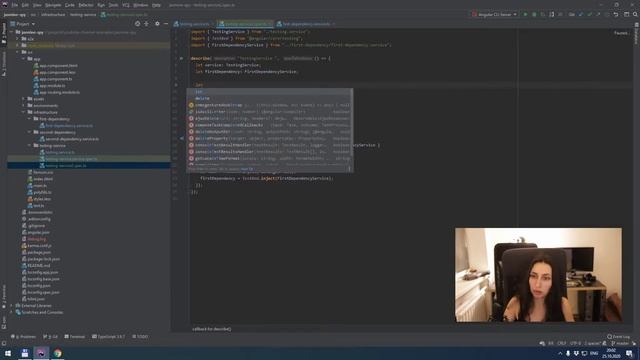Open the TODO tool window tab
Screen dimensions: 640x360
point(140,337)
